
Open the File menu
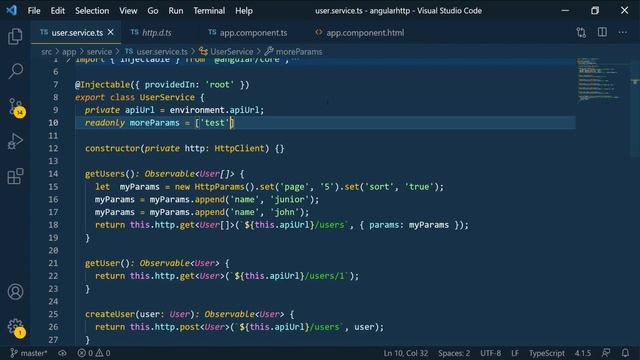pyautogui.click(x=34, y=11)
